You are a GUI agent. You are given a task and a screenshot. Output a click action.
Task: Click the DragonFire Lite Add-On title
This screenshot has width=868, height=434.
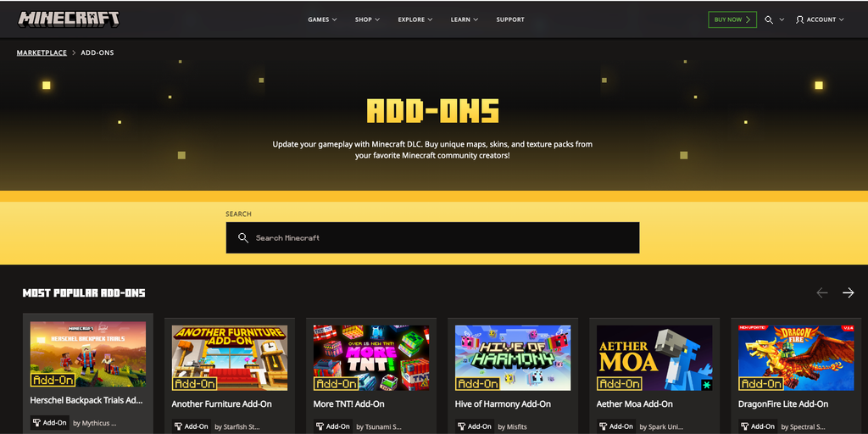783,404
